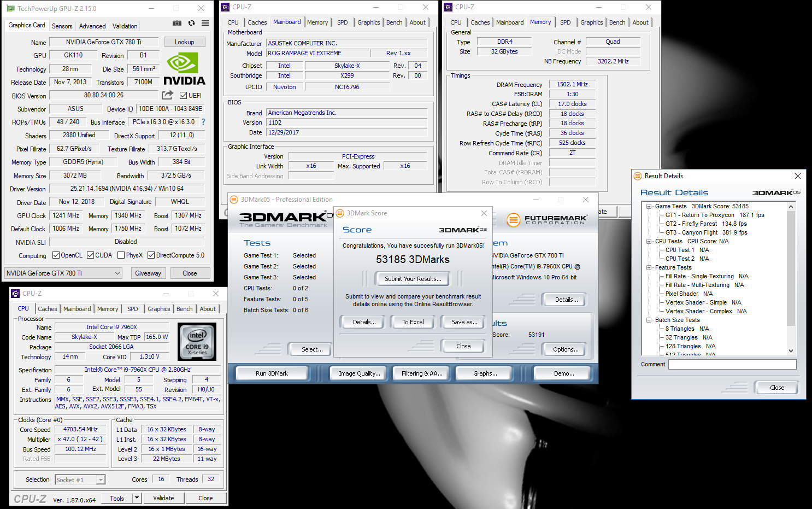812x509 pixels.
Task: Click the Lookup button in GPU-Z
Action: coord(184,42)
